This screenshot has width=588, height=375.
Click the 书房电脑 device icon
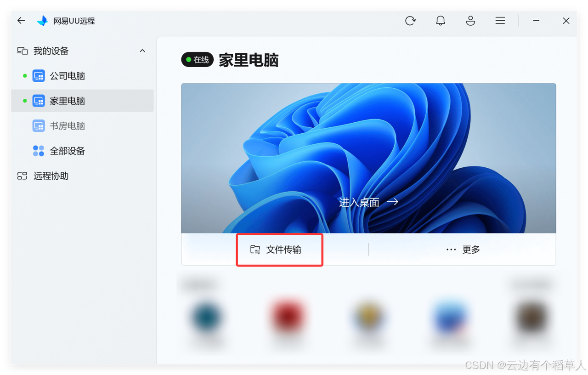click(39, 125)
